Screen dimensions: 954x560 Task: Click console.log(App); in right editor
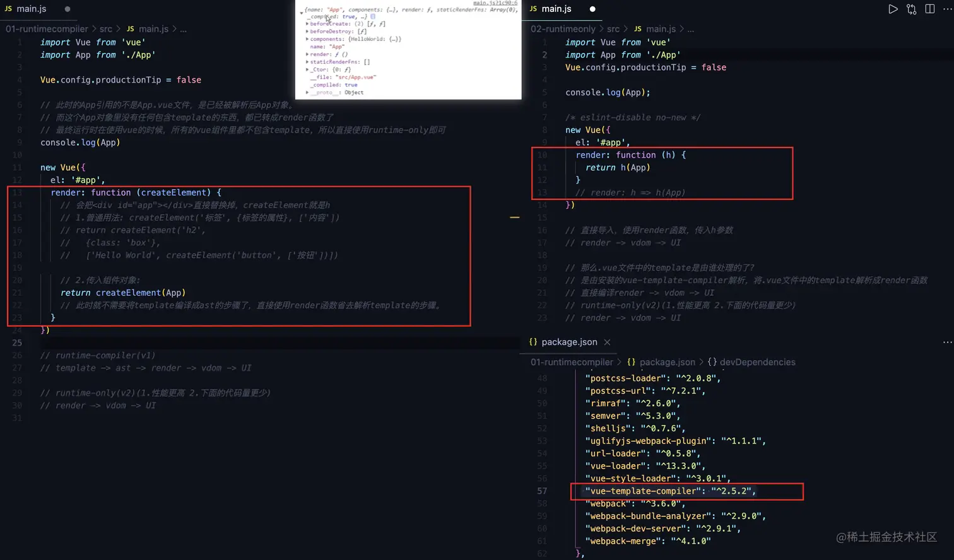tap(608, 92)
